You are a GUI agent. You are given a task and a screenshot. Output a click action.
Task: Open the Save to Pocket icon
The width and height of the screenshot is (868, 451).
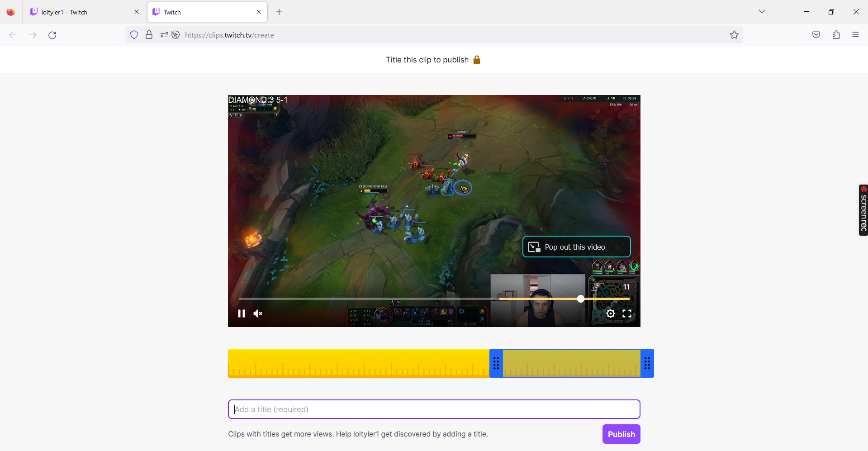(816, 35)
